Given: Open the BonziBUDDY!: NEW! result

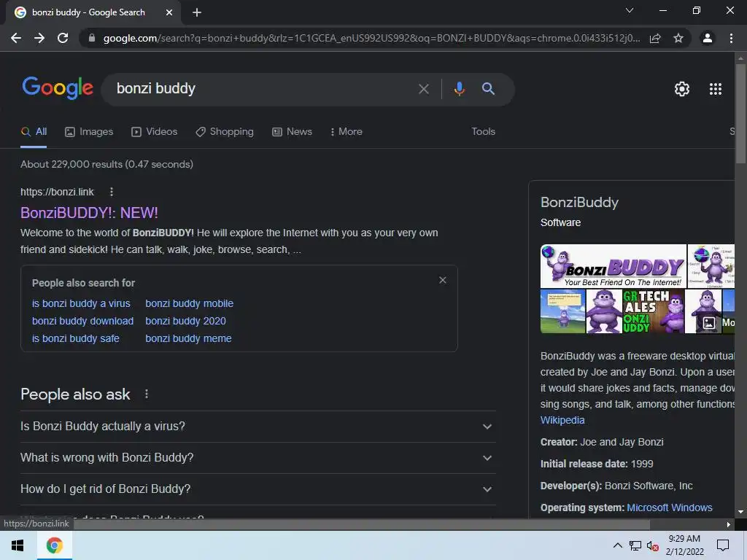Looking at the screenshot, I should pos(89,213).
